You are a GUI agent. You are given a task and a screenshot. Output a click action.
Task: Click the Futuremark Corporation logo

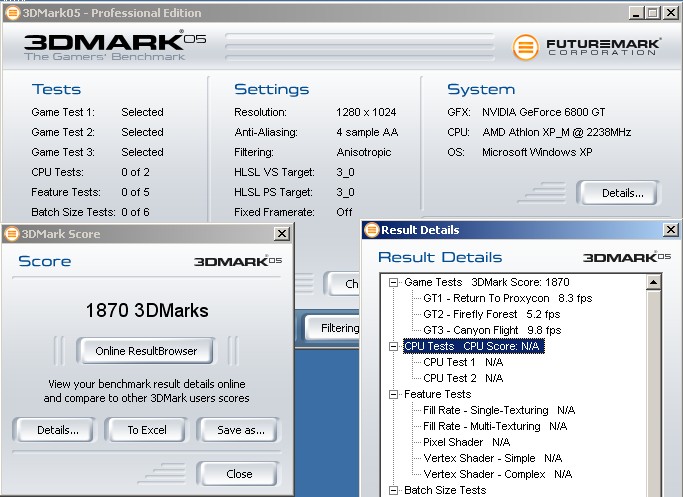tap(590, 47)
